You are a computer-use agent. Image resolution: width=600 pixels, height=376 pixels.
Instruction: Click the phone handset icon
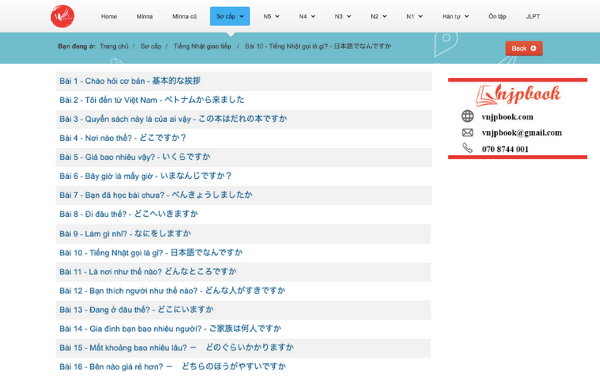[467, 148]
